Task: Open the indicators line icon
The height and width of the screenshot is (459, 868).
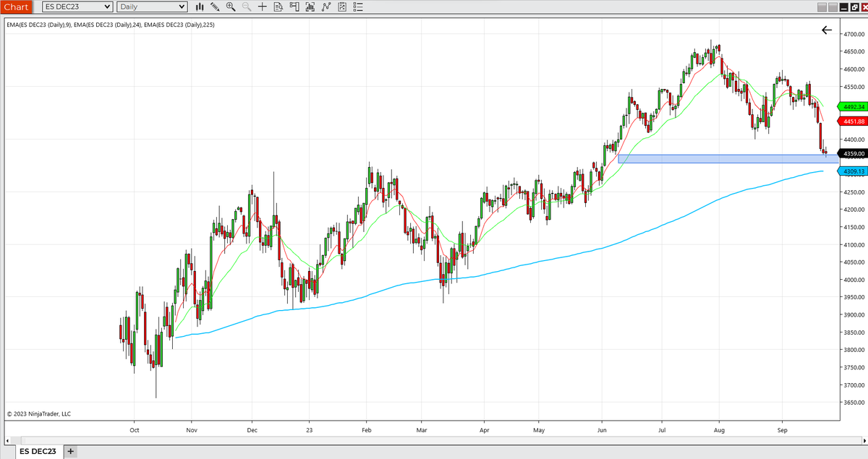Action: [325, 7]
